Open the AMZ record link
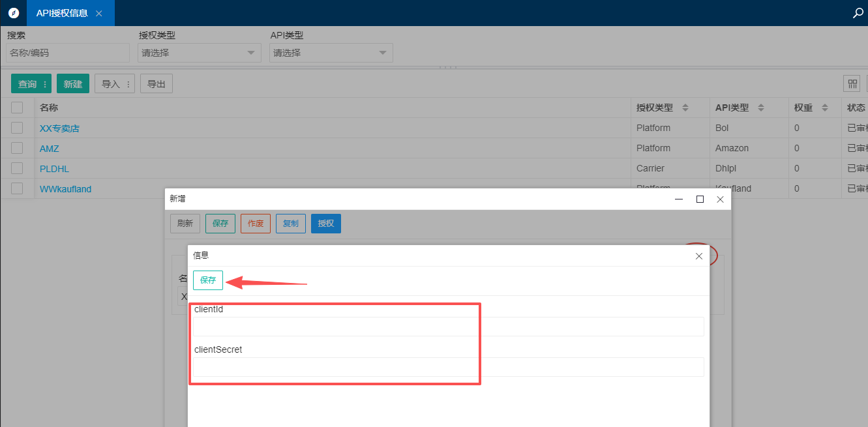This screenshot has height=427, width=868. (49, 149)
